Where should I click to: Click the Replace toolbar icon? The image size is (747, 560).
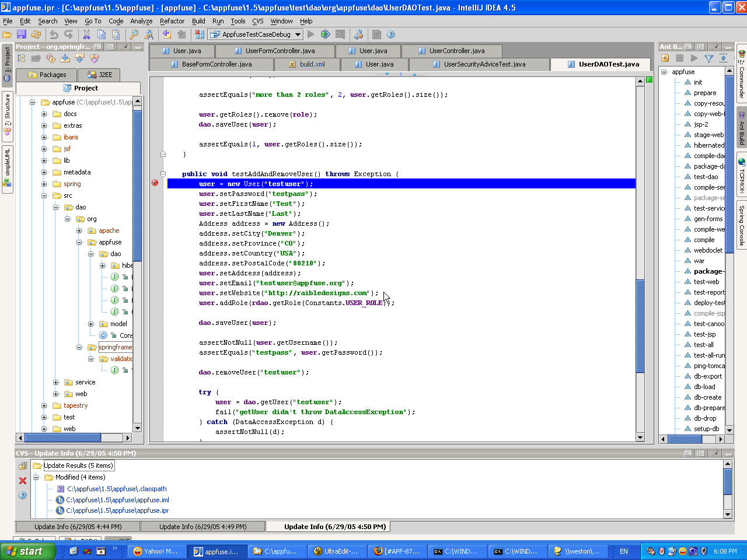(x=149, y=35)
